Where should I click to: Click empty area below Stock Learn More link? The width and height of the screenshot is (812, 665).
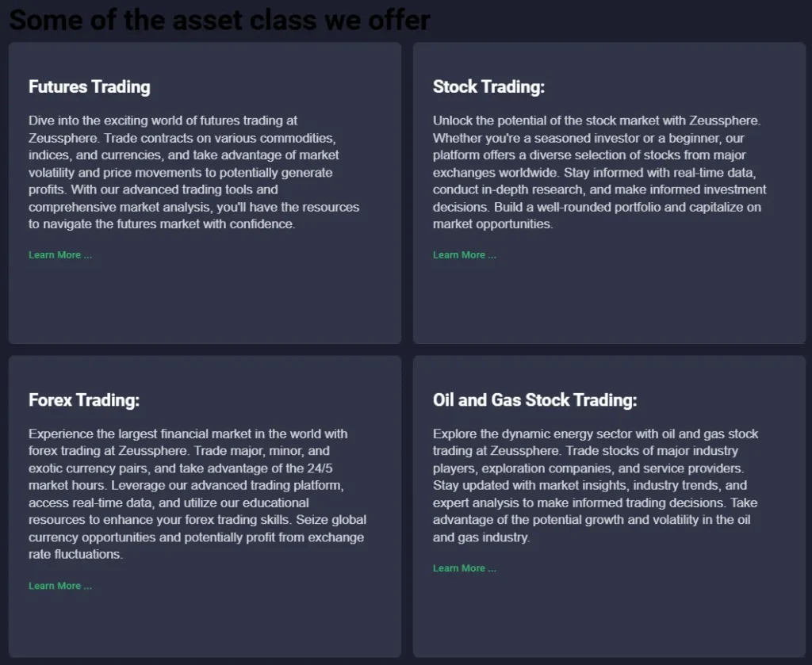(609, 305)
